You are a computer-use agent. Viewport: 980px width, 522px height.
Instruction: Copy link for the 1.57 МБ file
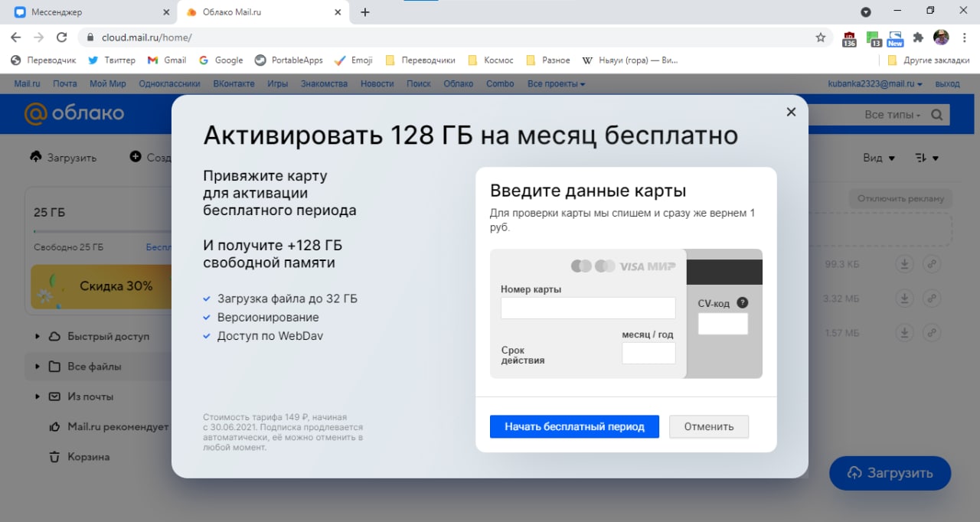(x=932, y=333)
